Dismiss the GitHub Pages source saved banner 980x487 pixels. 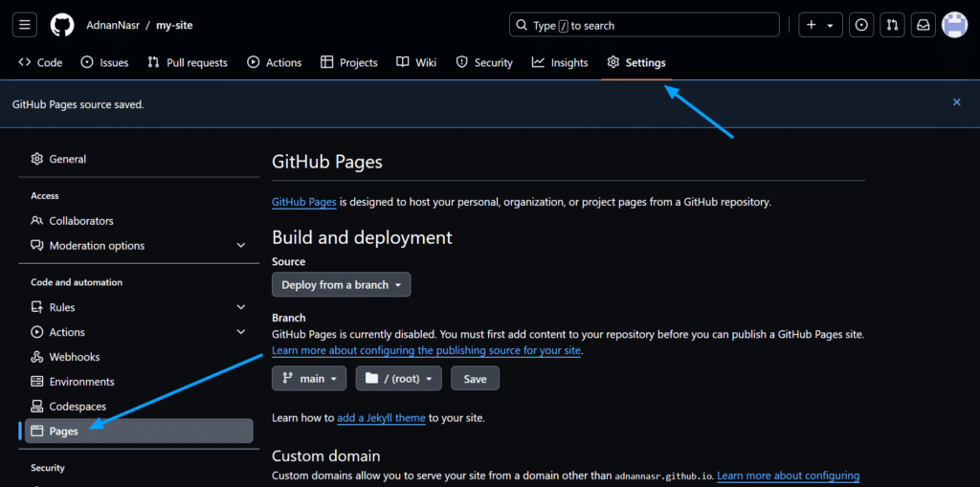tap(957, 102)
